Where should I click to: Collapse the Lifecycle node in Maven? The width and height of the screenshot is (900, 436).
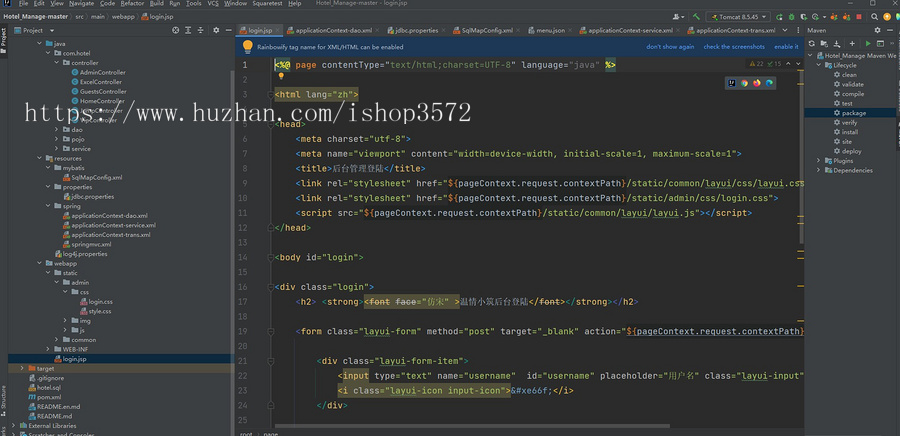click(819, 65)
